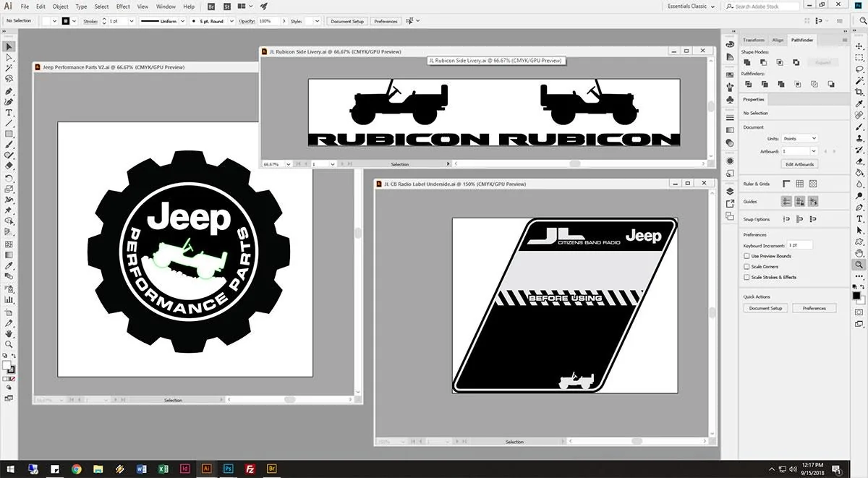Select the Type tool in left toolbar
This screenshot has width=868, height=478.
(9, 113)
